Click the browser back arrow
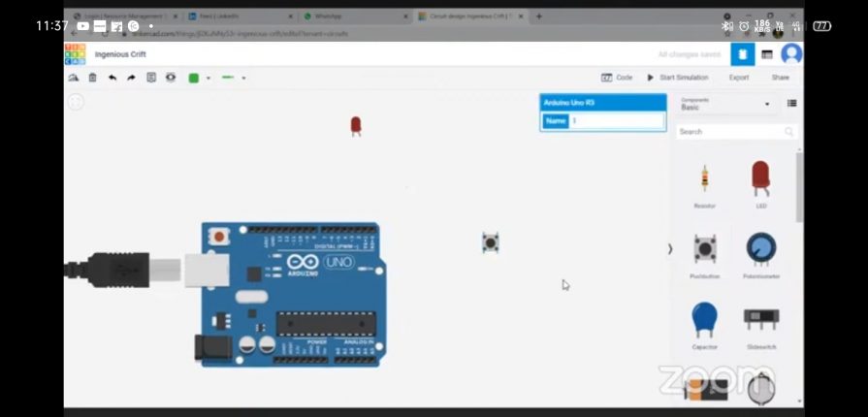 (x=74, y=34)
